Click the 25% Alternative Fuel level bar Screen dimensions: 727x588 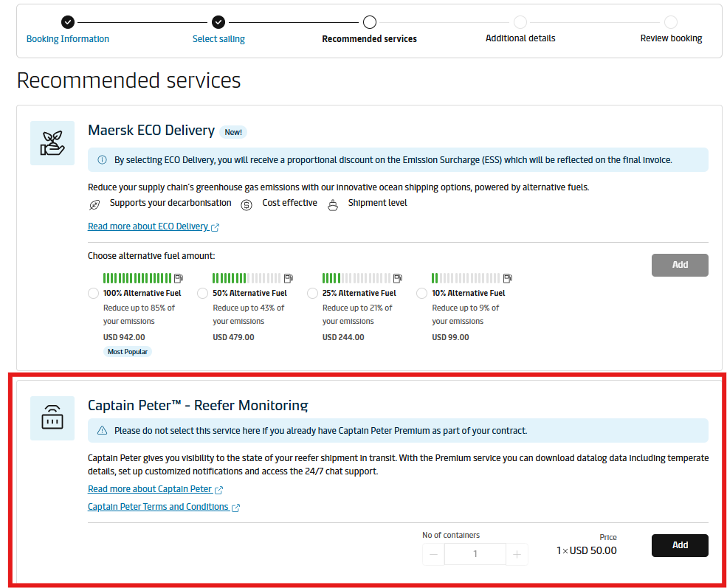pyautogui.click(x=356, y=278)
